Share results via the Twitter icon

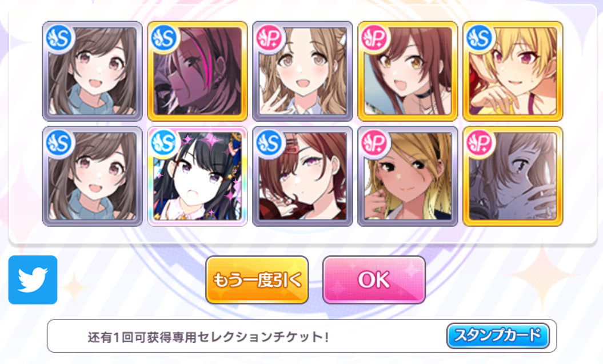(33, 280)
